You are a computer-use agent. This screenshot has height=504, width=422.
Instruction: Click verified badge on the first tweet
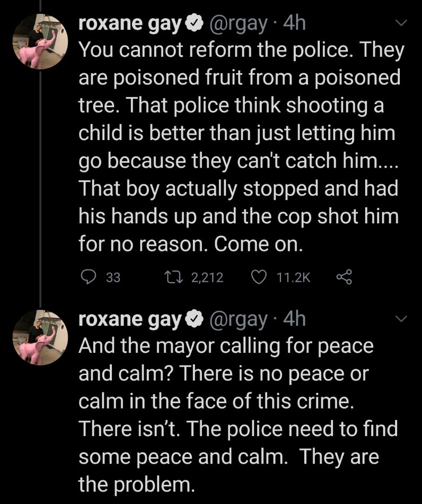[195, 23]
